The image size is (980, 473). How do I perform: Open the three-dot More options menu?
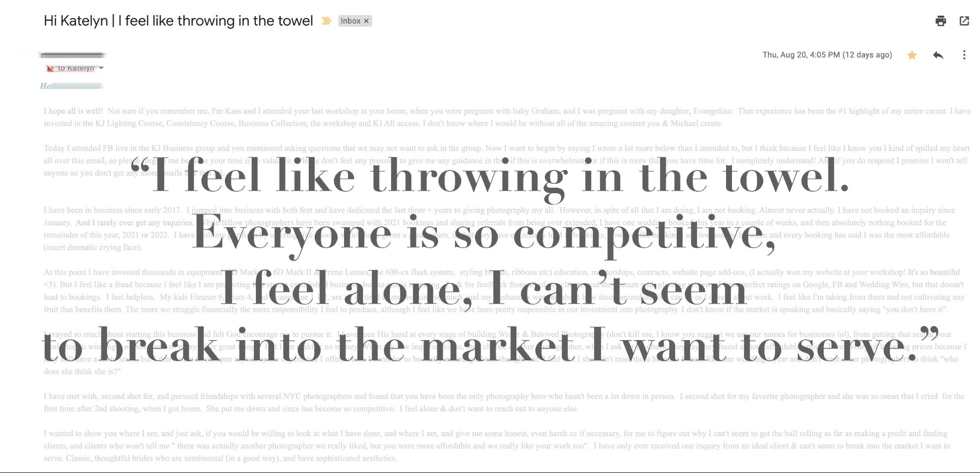(964, 55)
